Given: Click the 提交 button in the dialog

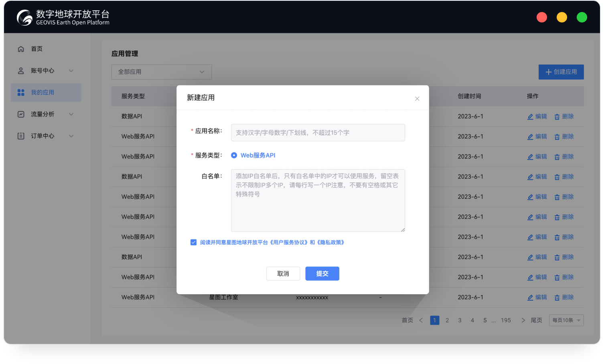Looking at the screenshot, I should (x=322, y=273).
